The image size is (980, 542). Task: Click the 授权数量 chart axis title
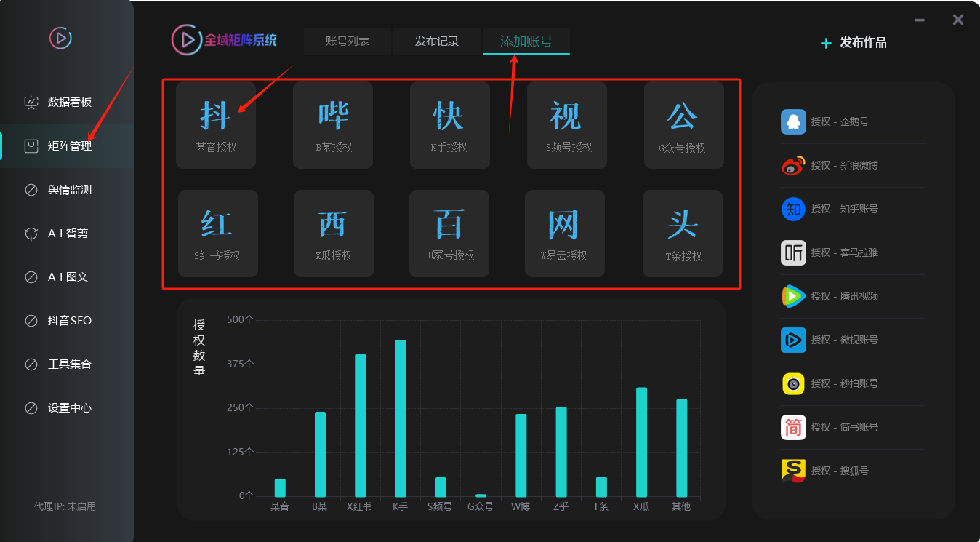click(x=199, y=348)
